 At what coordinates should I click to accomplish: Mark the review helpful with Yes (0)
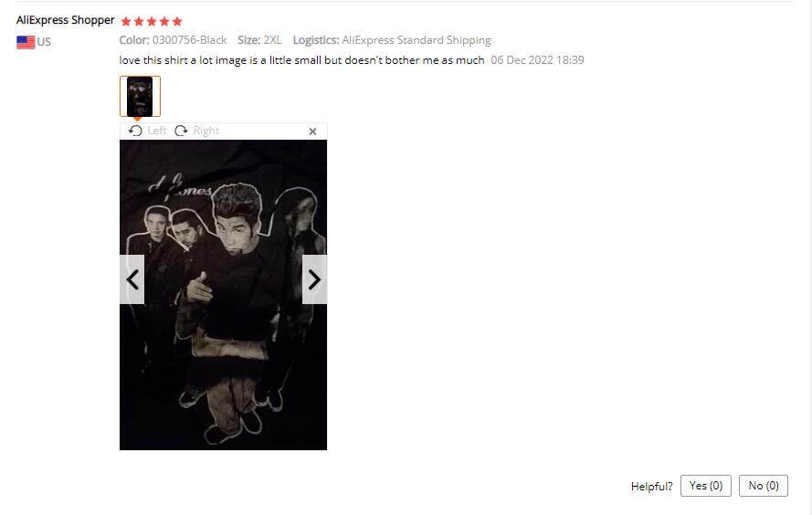[705, 486]
